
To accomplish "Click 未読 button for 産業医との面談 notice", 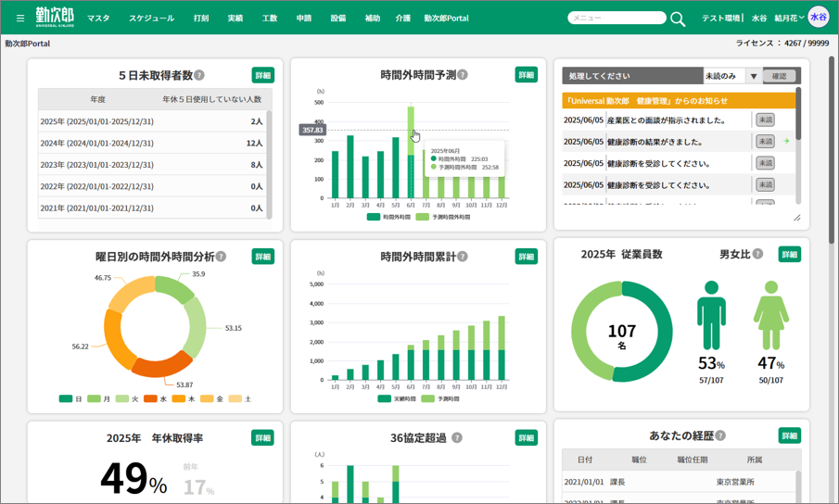I will pyautogui.click(x=765, y=120).
